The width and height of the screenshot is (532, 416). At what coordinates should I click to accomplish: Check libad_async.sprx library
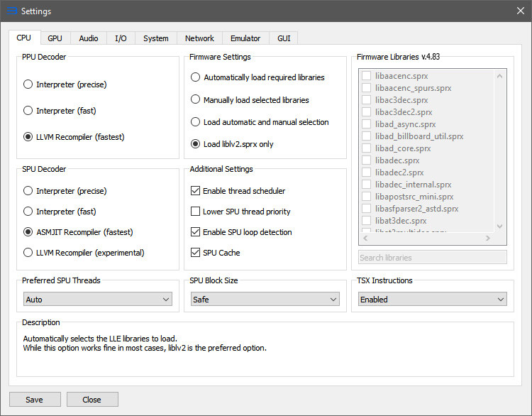tap(367, 124)
